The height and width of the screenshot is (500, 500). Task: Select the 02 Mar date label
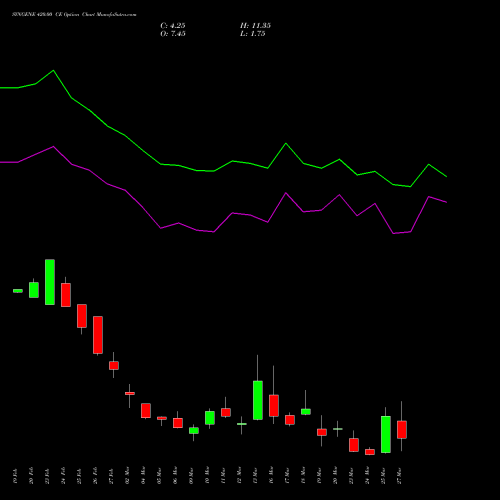[127, 476]
